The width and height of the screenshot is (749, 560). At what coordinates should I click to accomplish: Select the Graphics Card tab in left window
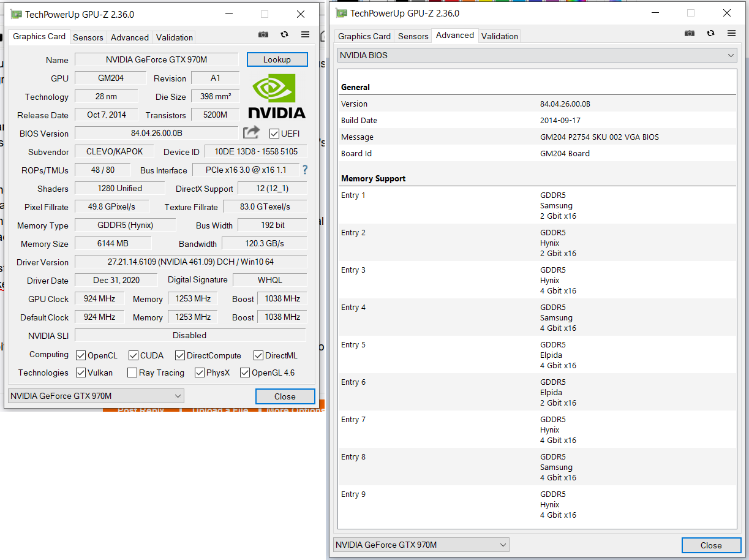coord(39,37)
